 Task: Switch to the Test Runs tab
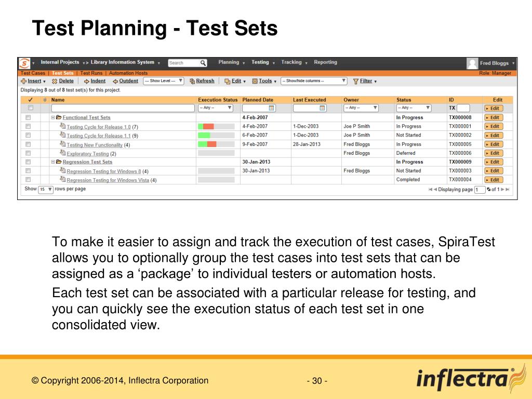coord(91,73)
